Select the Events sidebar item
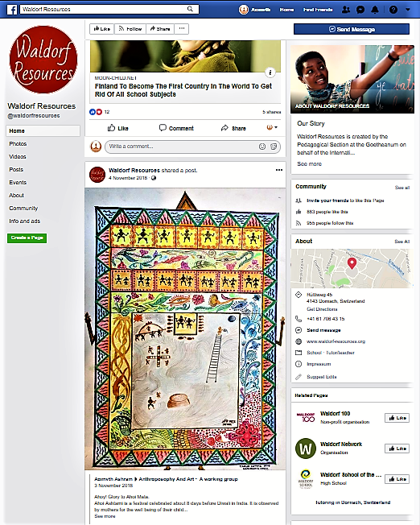Image resolution: width=420 pixels, height=525 pixels. pyautogui.click(x=18, y=183)
